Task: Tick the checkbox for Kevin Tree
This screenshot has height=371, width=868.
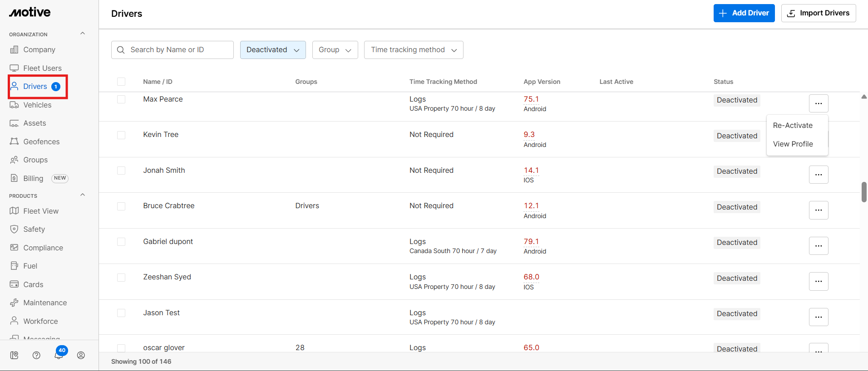Action: pyautogui.click(x=121, y=135)
